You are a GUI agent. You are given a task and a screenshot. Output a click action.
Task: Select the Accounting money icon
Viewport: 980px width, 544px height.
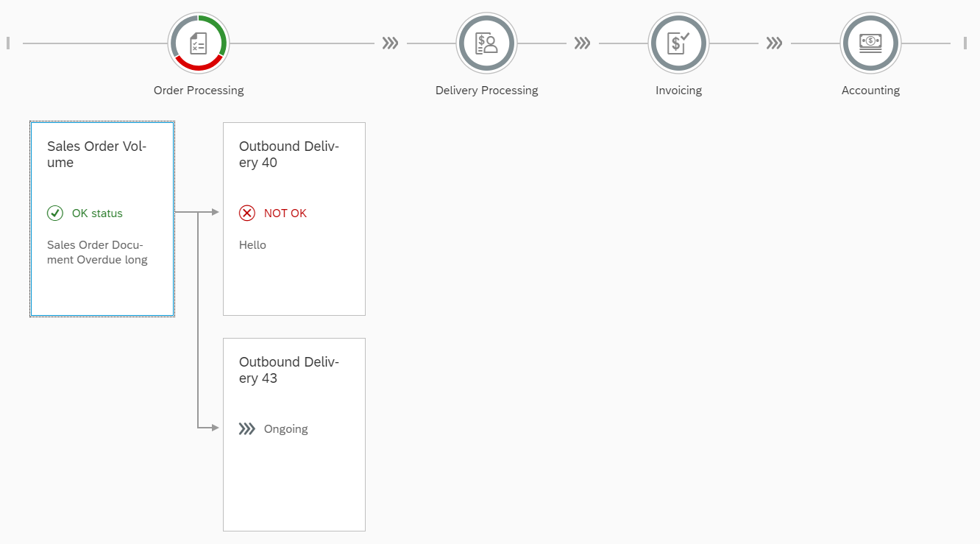(x=870, y=43)
